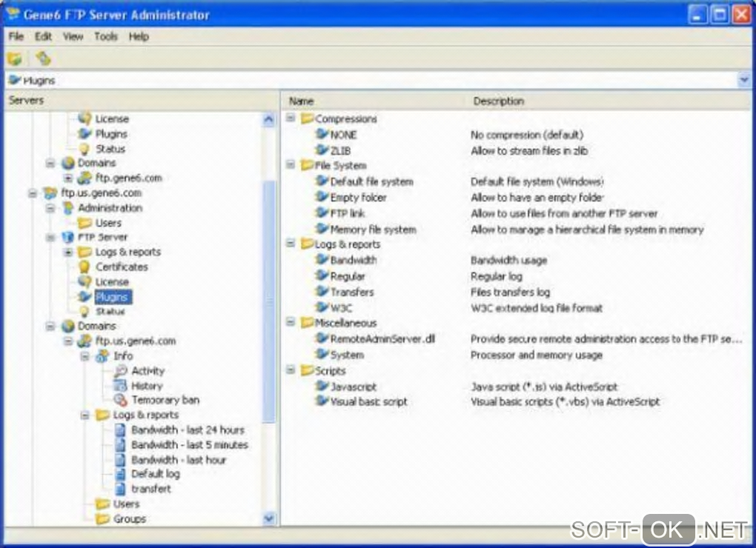756x548 pixels.
Task: Select the FTP link plugin icon
Action: [322, 213]
